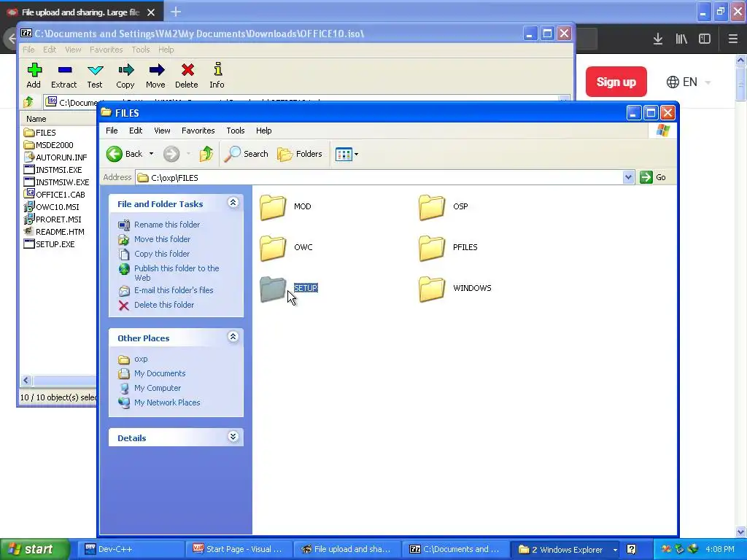Collapse the Other Places panel
The width and height of the screenshot is (747, 560).
[x=233, y=337]
